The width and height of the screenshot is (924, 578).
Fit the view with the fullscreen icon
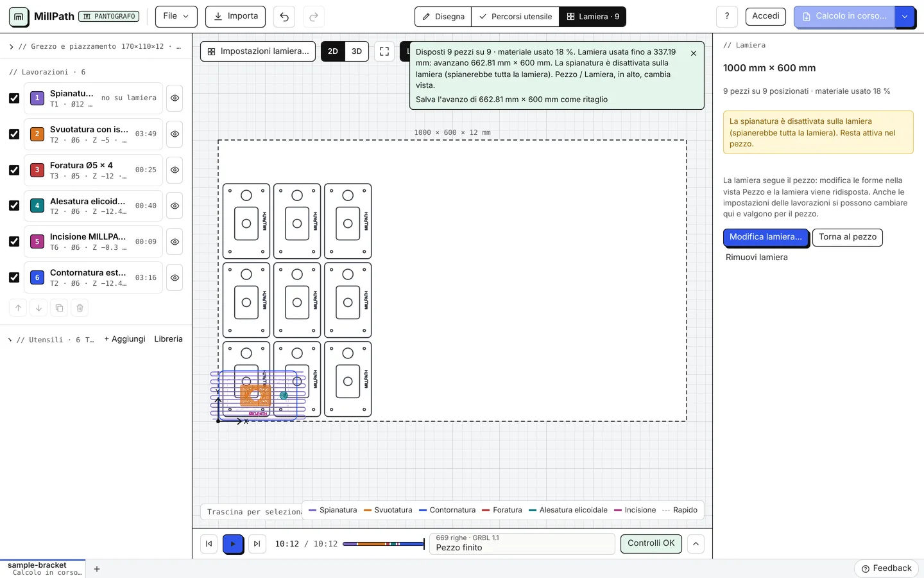click(x=384, y=51)
